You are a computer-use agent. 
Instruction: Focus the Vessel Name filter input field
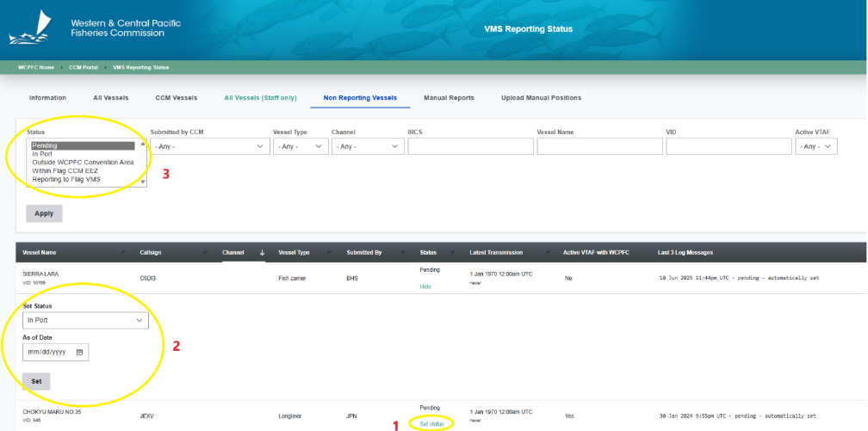(599, 146)
